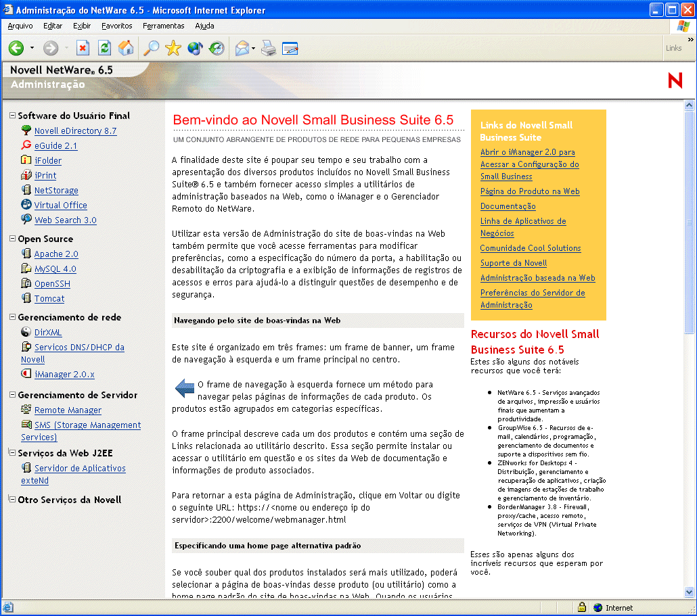This screenshot has width=697, height=616.
Task: Open the Back button history dropdown arrow
Action: click(x=32, y=48)
